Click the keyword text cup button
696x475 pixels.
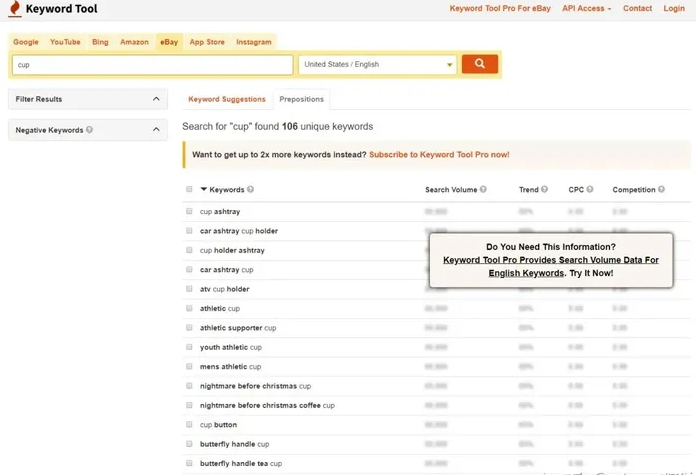coord(218,424)
